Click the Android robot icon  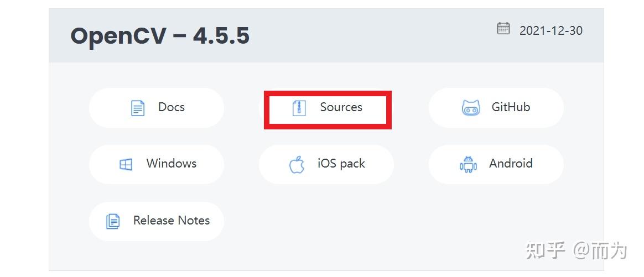tap(468, 164)
